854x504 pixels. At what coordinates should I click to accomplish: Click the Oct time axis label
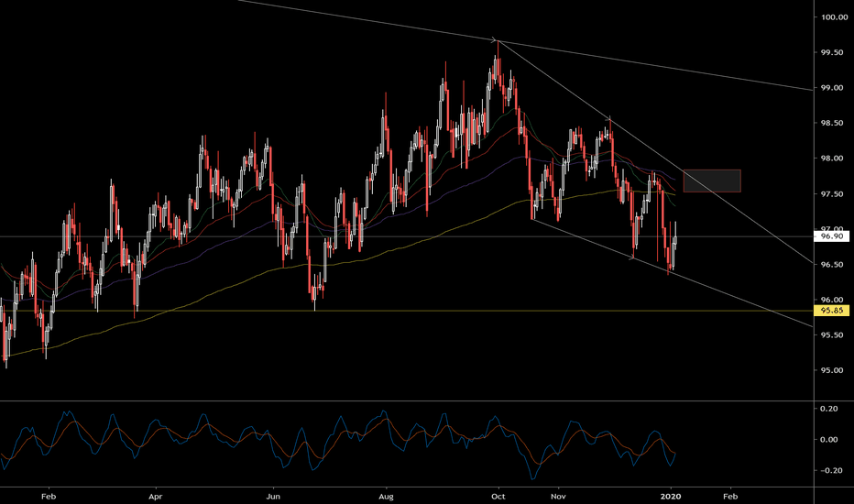pyautogui.click(x=498, y=497)
